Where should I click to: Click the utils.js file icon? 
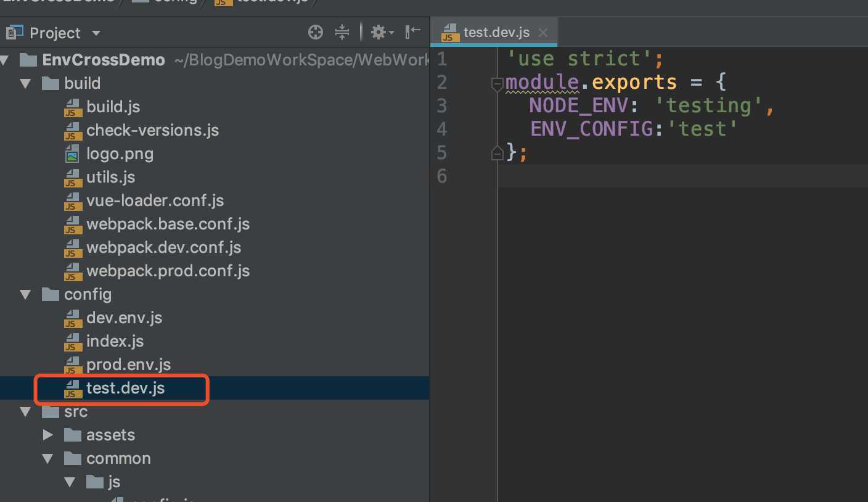click(x=73, y=178)
